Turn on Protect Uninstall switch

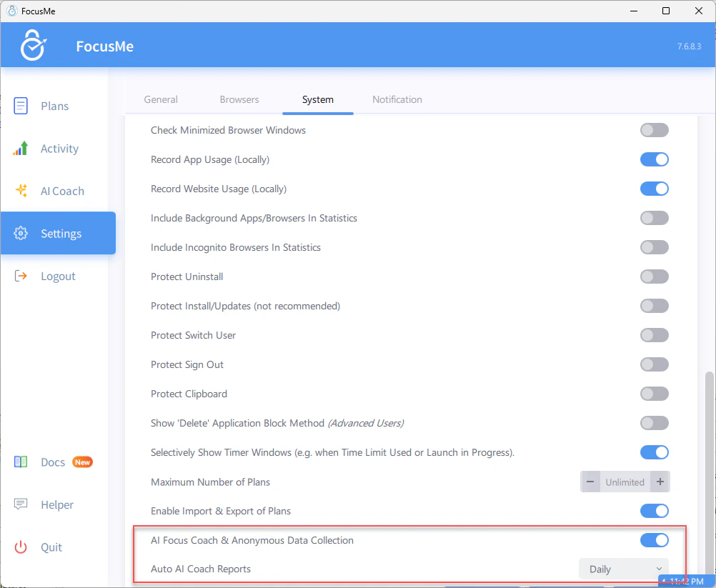pos(654,276)
